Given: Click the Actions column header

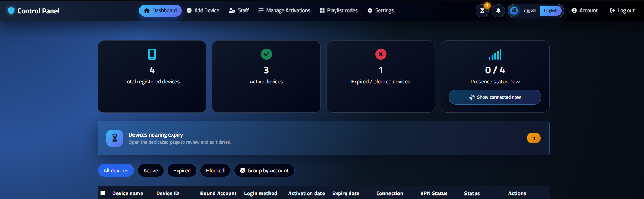Looking at the screenshot, I should click(x=517, y=193).
